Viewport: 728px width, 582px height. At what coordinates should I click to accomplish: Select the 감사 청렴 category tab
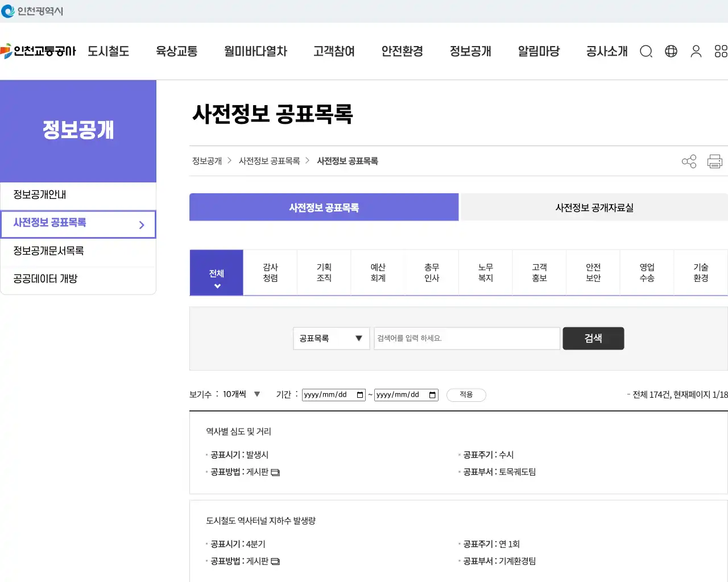270,273
